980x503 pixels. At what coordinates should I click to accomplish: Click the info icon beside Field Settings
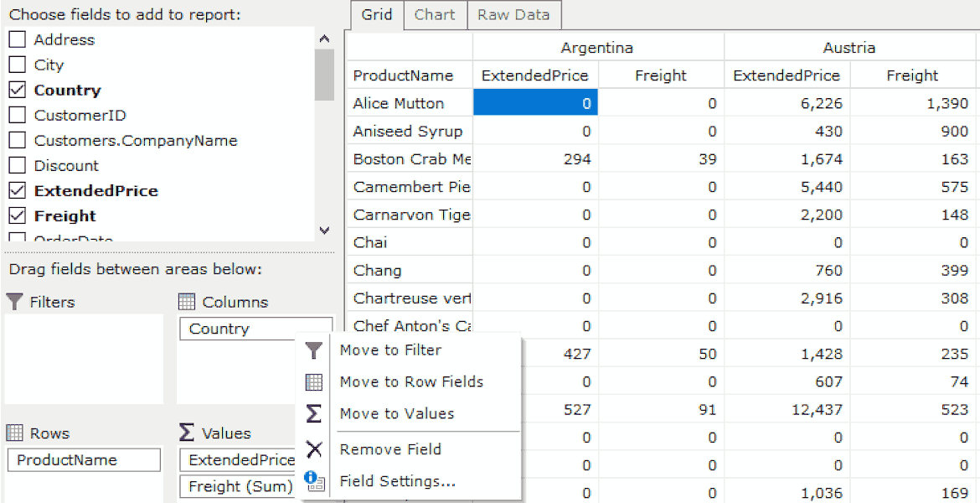pyautogui.click(x=314, y=480)
